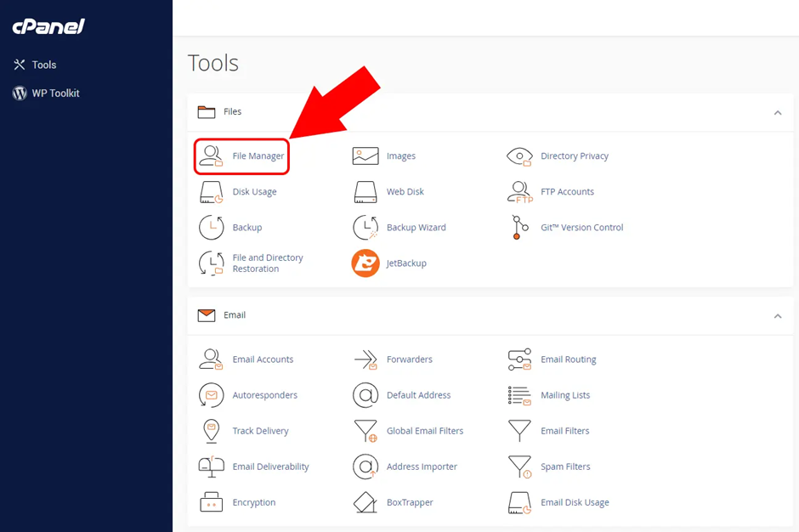Screen dimensions: 799x532
Task: Click the Email Accounts link
Action: tap(263, 359)
